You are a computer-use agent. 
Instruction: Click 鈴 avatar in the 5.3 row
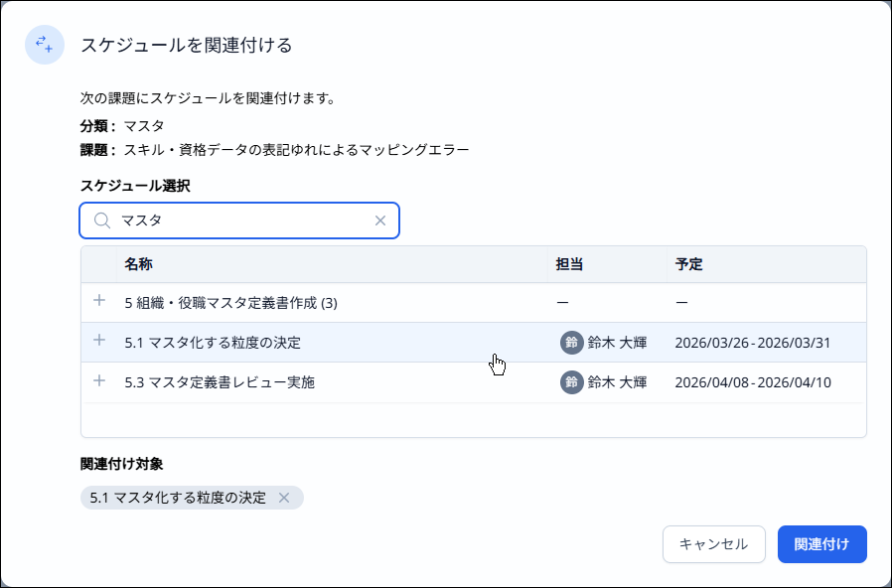point(571,381)
